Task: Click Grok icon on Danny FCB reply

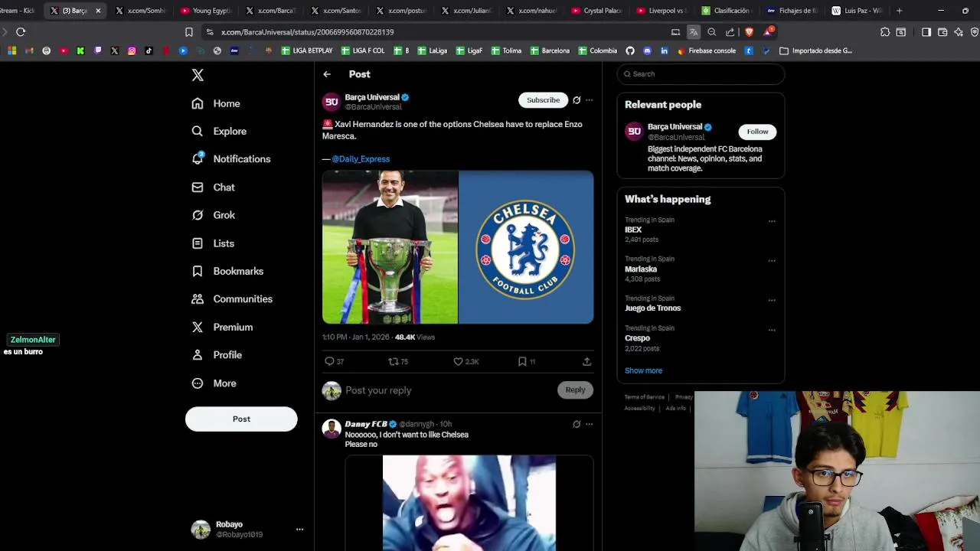Action: (577, 424)
